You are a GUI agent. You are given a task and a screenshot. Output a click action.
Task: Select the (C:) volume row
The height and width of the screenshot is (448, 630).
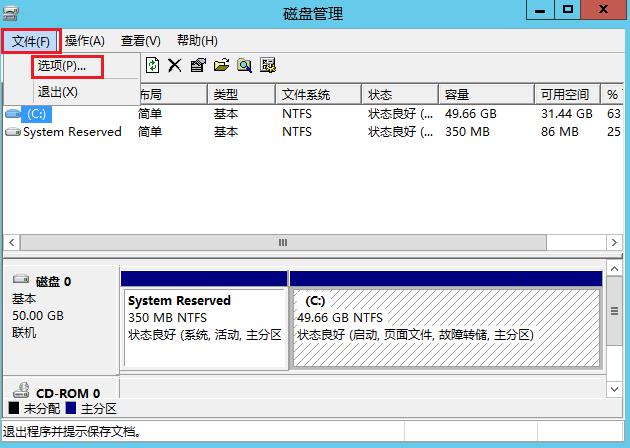click(x=313, y=114)
